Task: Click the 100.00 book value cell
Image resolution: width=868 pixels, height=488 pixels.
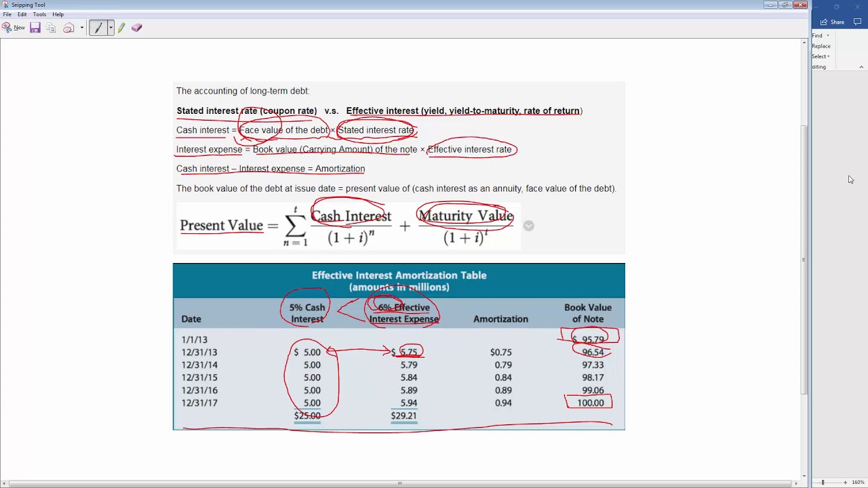Action: pos(590,403)
